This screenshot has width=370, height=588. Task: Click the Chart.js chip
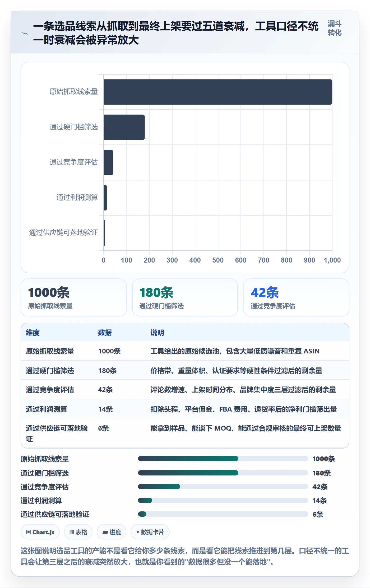(40, 532)
